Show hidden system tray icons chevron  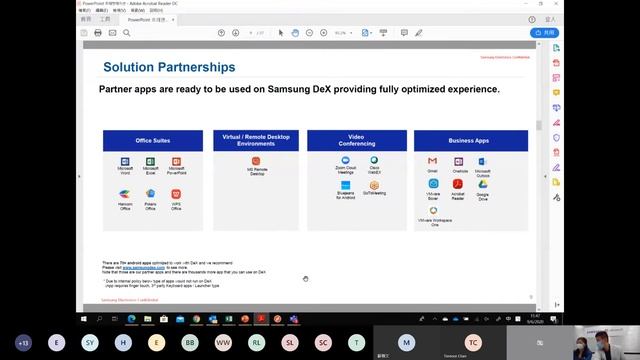[x=435, y=319]
